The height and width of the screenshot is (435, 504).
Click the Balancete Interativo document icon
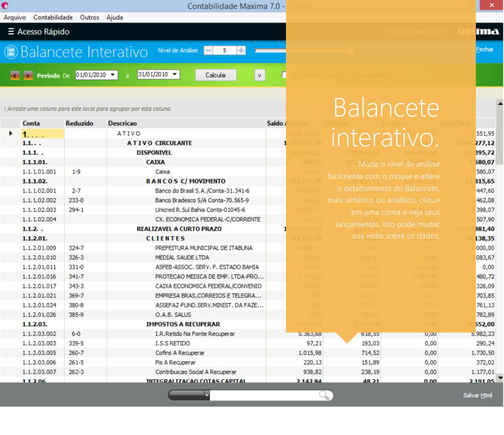point(10,52)
